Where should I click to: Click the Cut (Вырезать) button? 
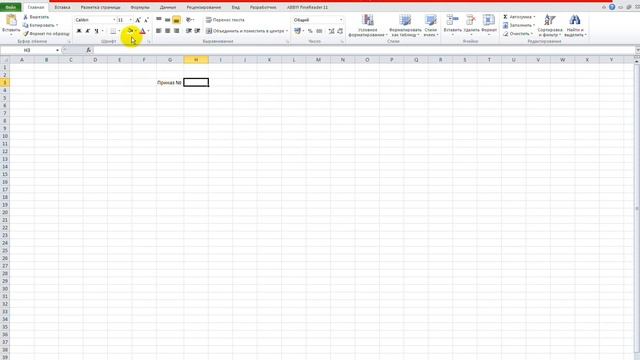click(36, 17)
